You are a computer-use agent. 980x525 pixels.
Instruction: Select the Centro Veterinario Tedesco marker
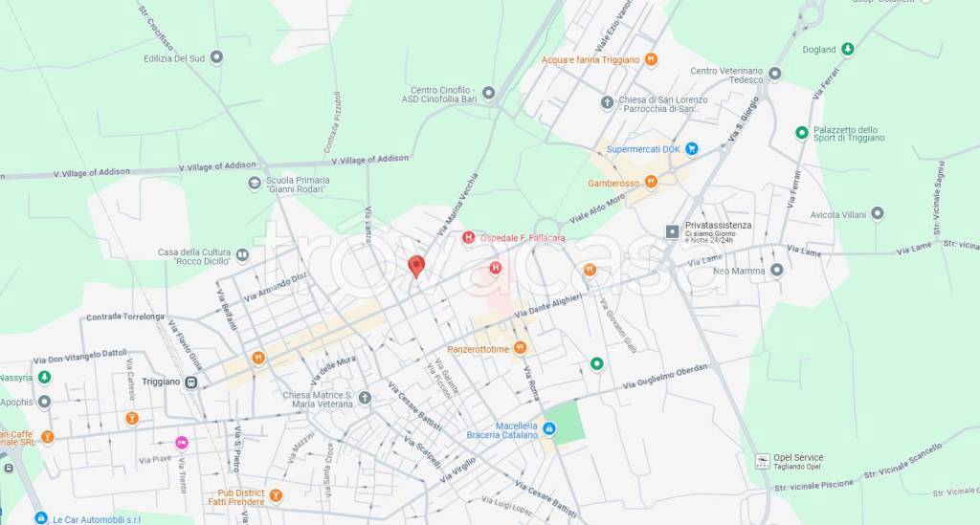click(x=774, y=74)
